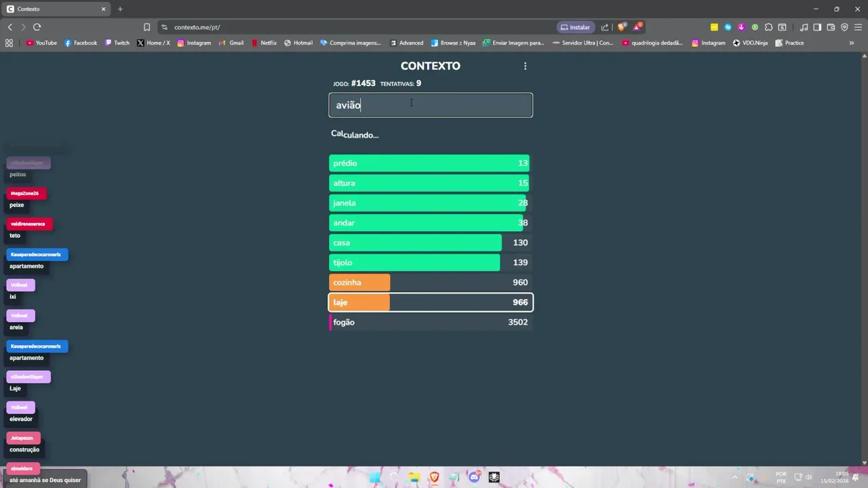Click the Instalar app button
This screenshot has width=868, height=488.
575,27
